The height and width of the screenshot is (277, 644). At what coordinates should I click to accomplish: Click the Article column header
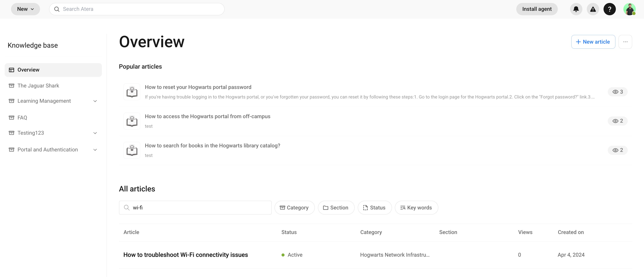tap(131, 232)
